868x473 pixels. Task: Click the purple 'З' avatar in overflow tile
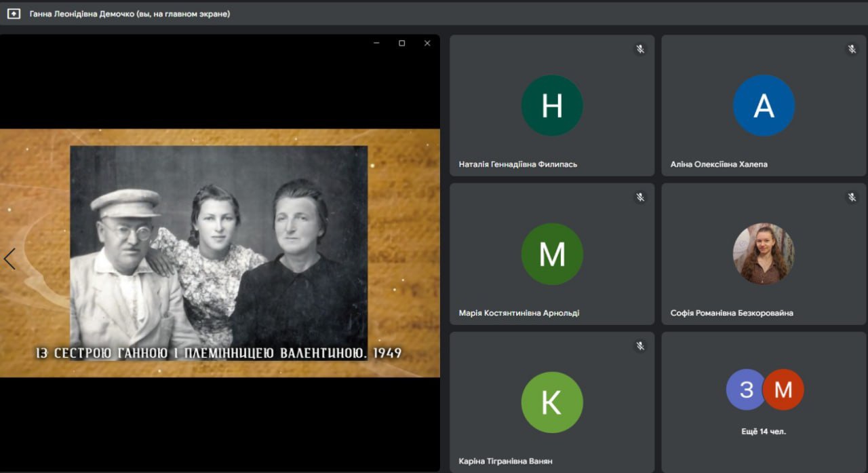tap(745, 390)
